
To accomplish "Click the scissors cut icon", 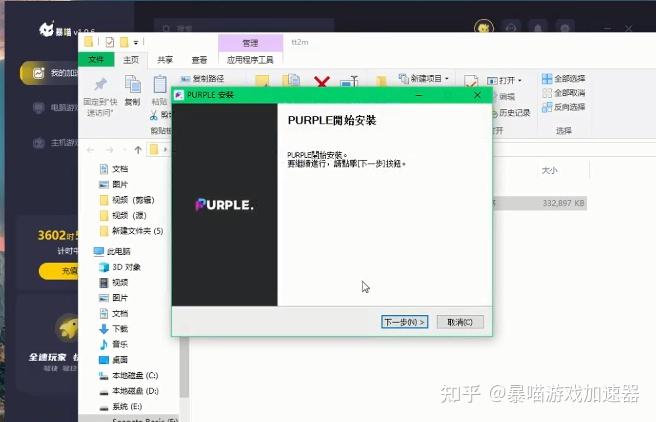I will coord(154,115).
